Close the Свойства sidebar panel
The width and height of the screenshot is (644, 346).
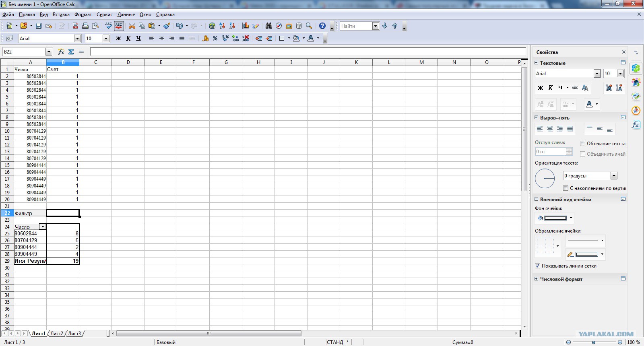click(624, 52)
